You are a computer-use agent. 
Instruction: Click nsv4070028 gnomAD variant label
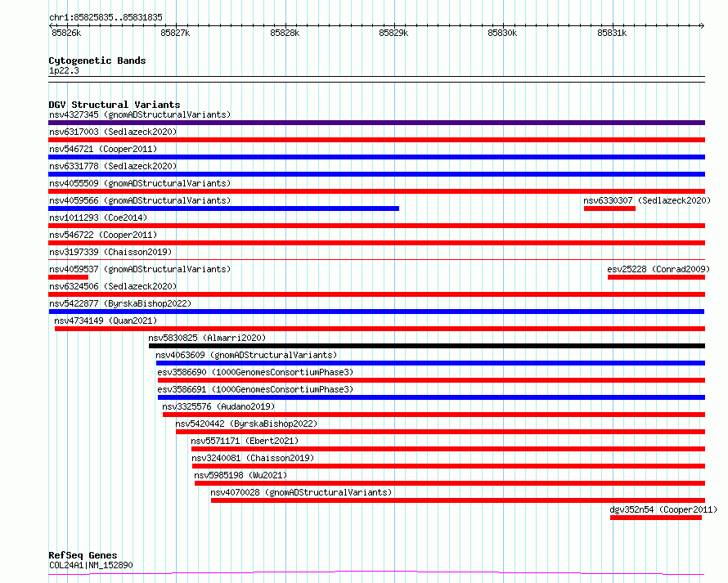[x=301, y=492]
